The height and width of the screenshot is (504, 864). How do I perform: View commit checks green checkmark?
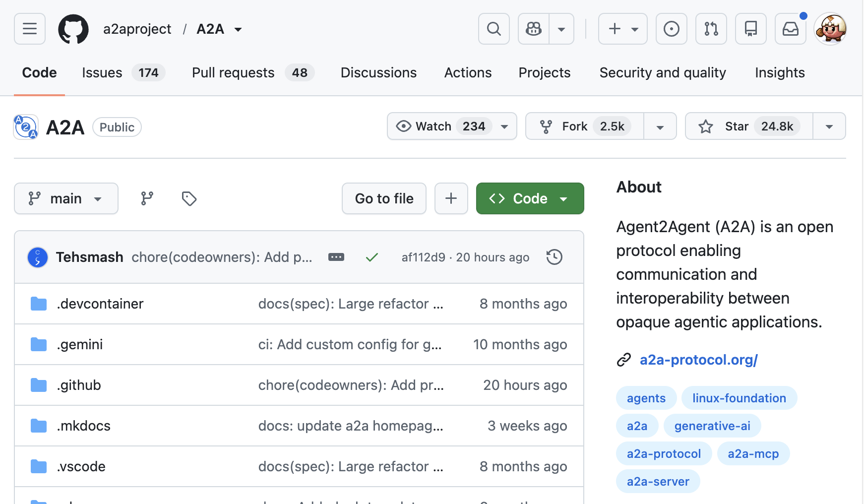(372, 257)
